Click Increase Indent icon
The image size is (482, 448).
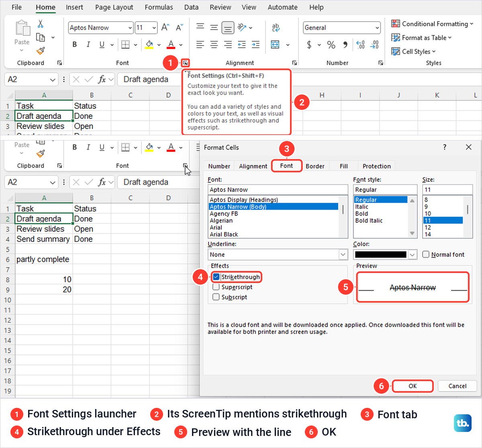(255, 45)
